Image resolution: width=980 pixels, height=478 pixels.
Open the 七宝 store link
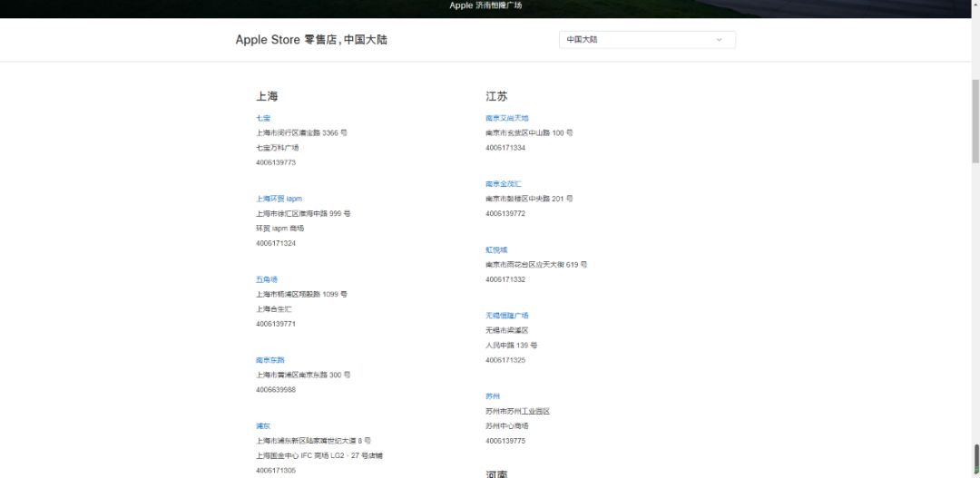coord(263,118)
